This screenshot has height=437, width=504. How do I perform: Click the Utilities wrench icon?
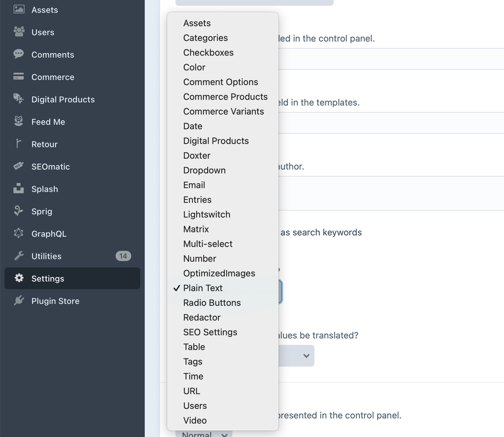[x=19, y=256]
